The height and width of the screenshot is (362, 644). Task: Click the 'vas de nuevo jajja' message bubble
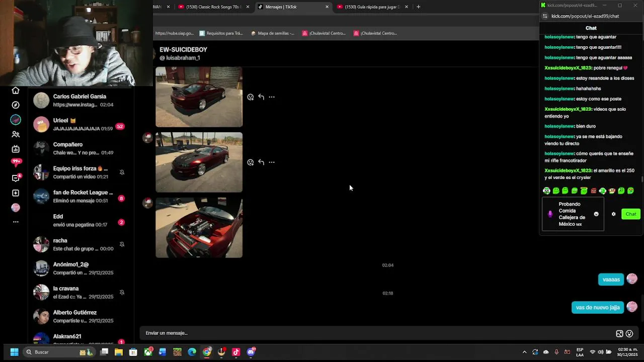(x=598, y=307)
